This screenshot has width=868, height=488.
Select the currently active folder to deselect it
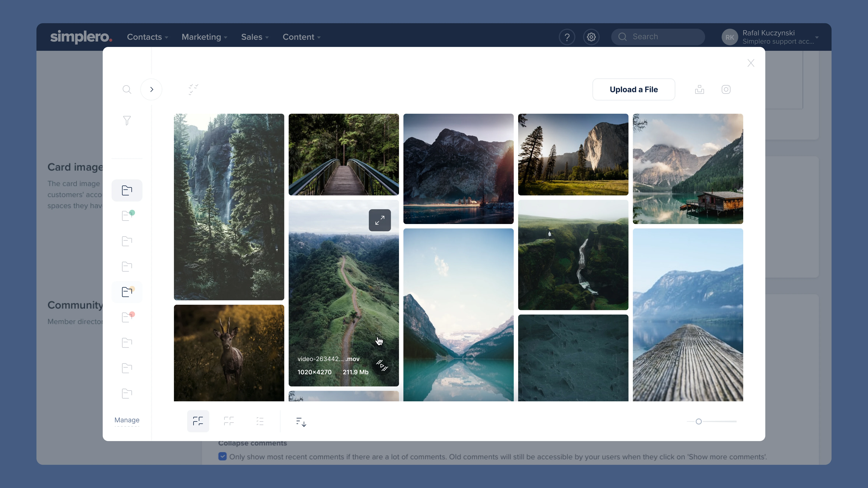(127, 190)
